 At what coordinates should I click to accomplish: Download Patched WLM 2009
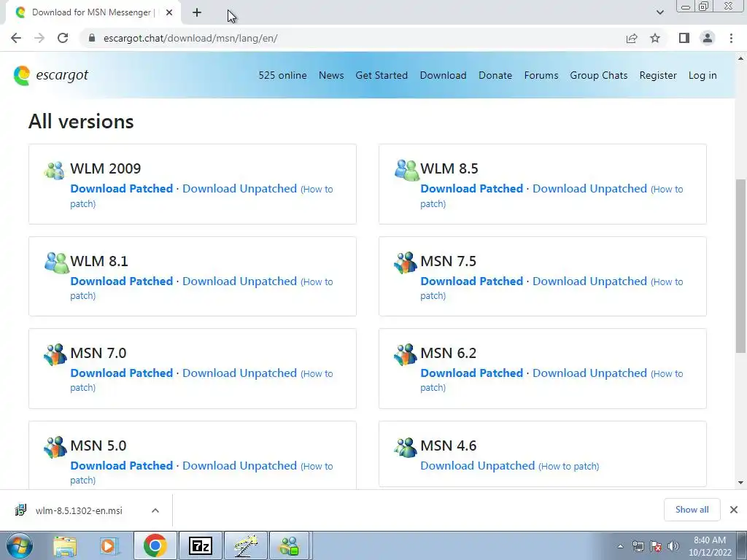click(x=122, y=189)
